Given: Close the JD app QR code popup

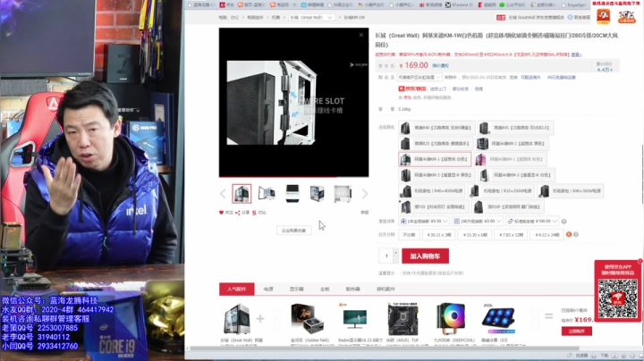Looking at the screenshot, I should (x=640, y=261).
